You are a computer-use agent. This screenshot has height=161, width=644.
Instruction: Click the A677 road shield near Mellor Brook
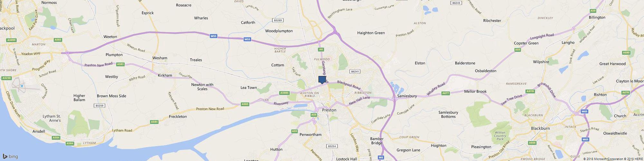pos(445,93)
